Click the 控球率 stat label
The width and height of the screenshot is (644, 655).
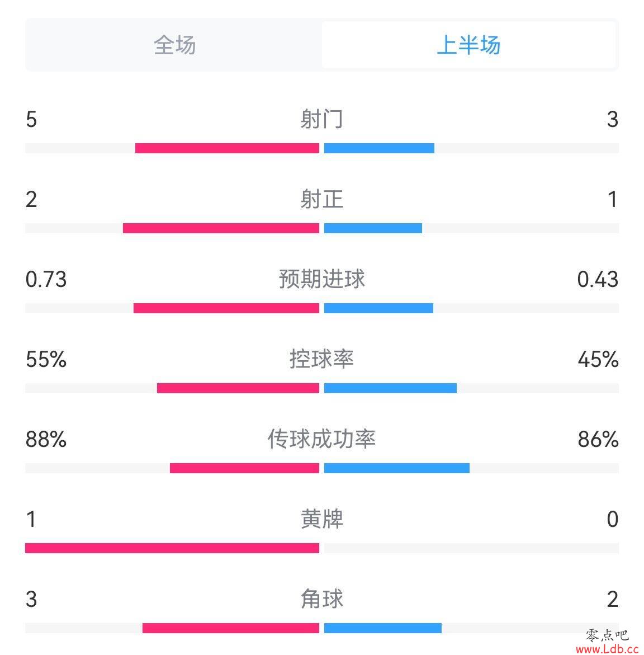tap(322, 359)
